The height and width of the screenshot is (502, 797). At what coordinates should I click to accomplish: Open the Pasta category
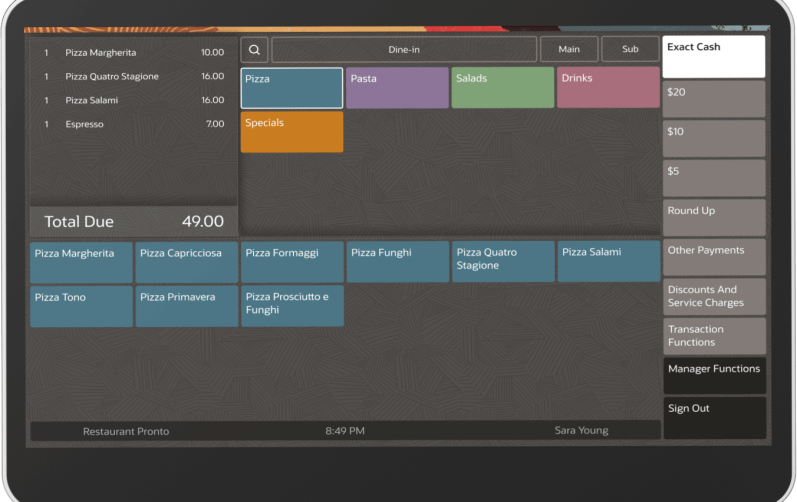coord(397,88)
